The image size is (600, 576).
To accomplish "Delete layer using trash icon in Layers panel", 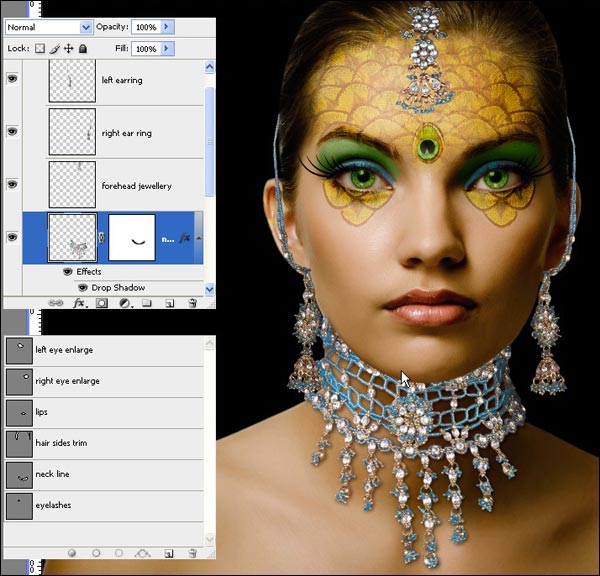I will pyautogui.click(x=191, y=302).
